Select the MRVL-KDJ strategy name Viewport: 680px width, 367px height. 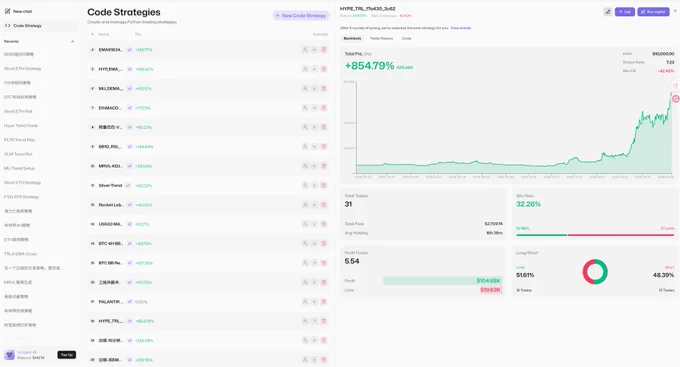click(x=110, y=166)
